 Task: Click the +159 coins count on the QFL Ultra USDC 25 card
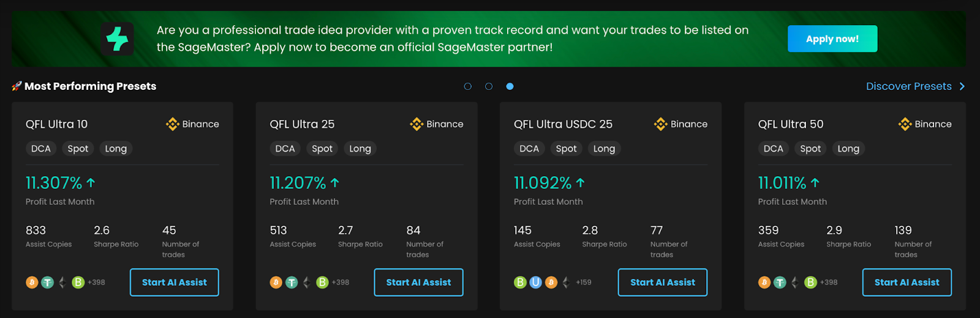584,283
